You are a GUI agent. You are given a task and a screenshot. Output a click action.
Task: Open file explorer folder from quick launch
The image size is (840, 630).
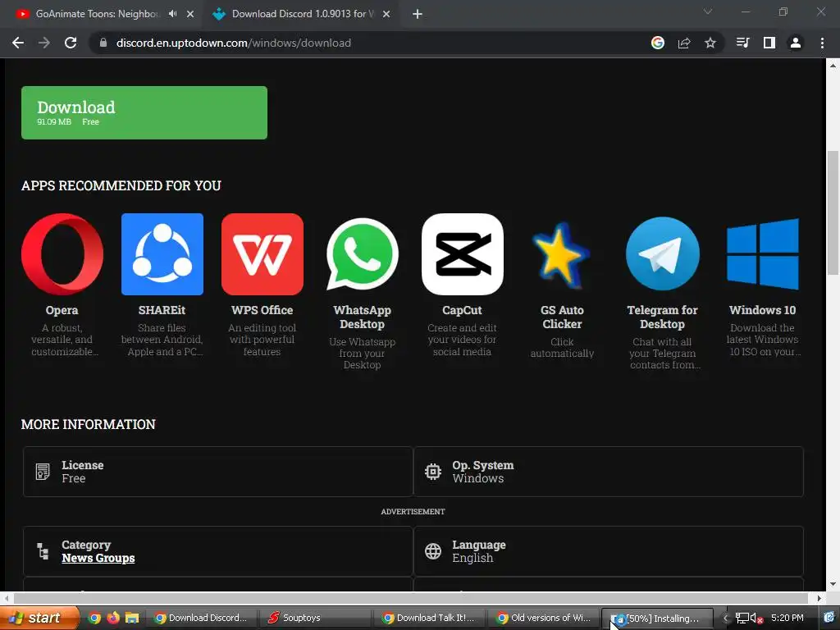pos(132,618)
